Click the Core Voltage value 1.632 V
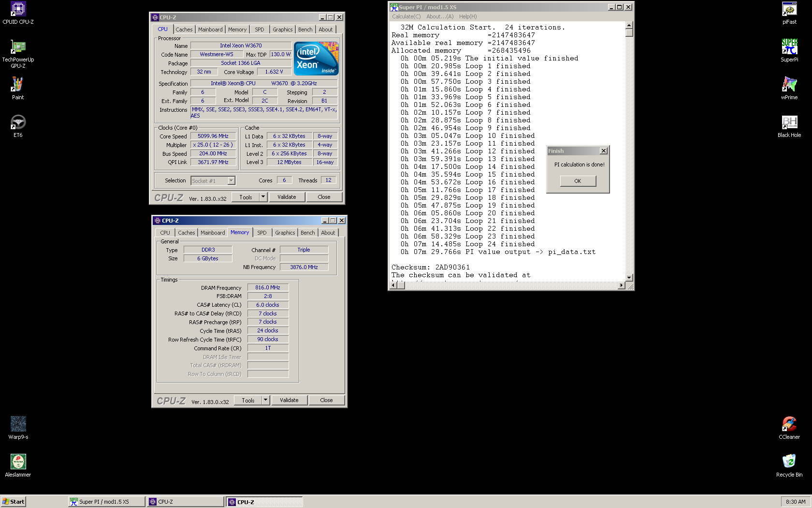 click(274, 72)
